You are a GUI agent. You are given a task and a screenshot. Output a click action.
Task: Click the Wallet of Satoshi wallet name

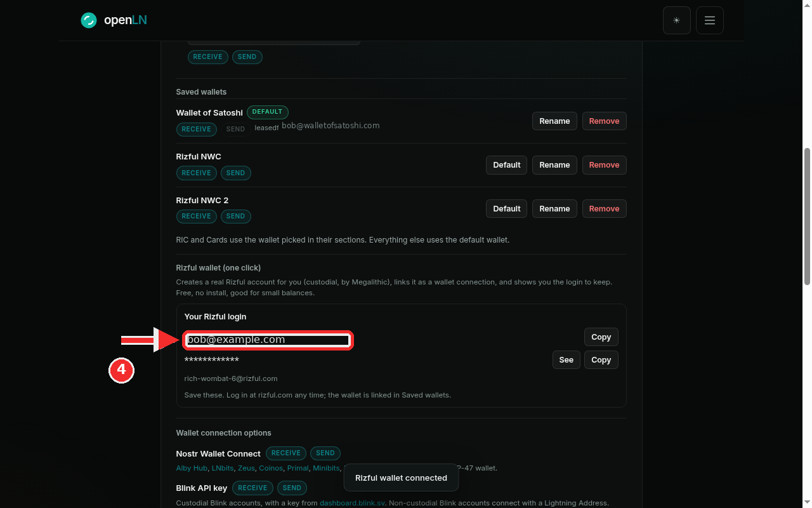point(209,113)
